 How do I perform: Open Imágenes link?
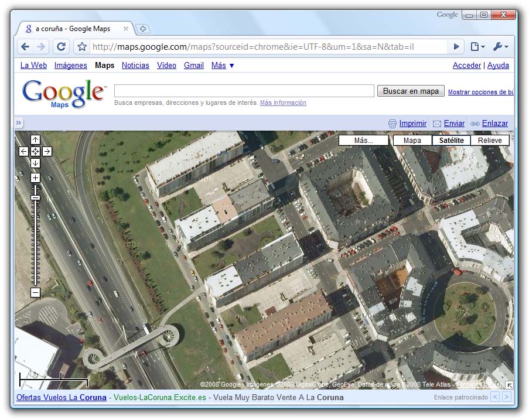pos(70,66)
